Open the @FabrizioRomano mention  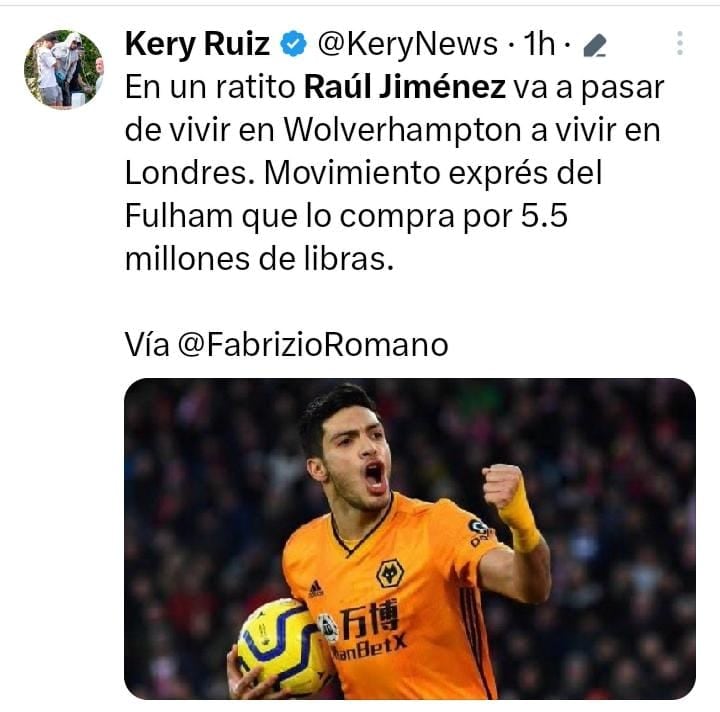pyautogui.click(x=312, y=345)
